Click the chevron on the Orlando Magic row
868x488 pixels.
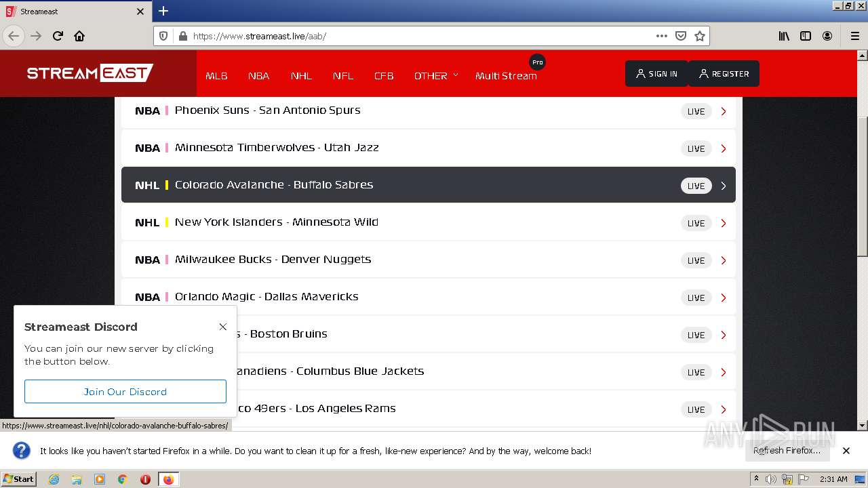pyautogui.click(x=724, y=298)
